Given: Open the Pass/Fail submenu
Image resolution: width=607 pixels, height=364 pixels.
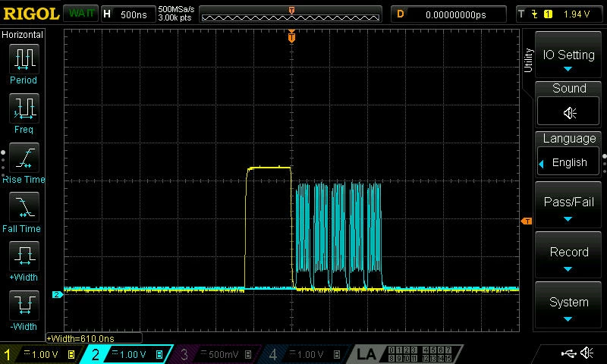Looking at the screenshot, I should pyautogui.click(x=568, y=205).
